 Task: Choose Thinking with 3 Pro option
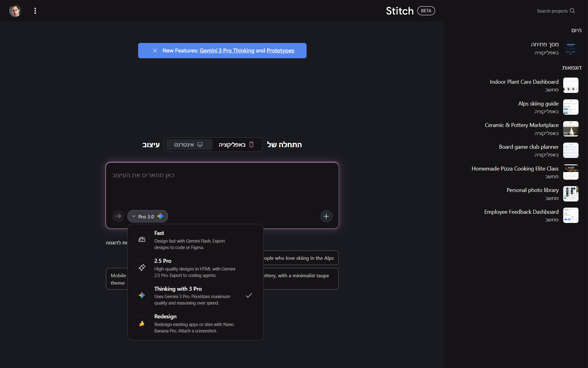click(190, 295)
